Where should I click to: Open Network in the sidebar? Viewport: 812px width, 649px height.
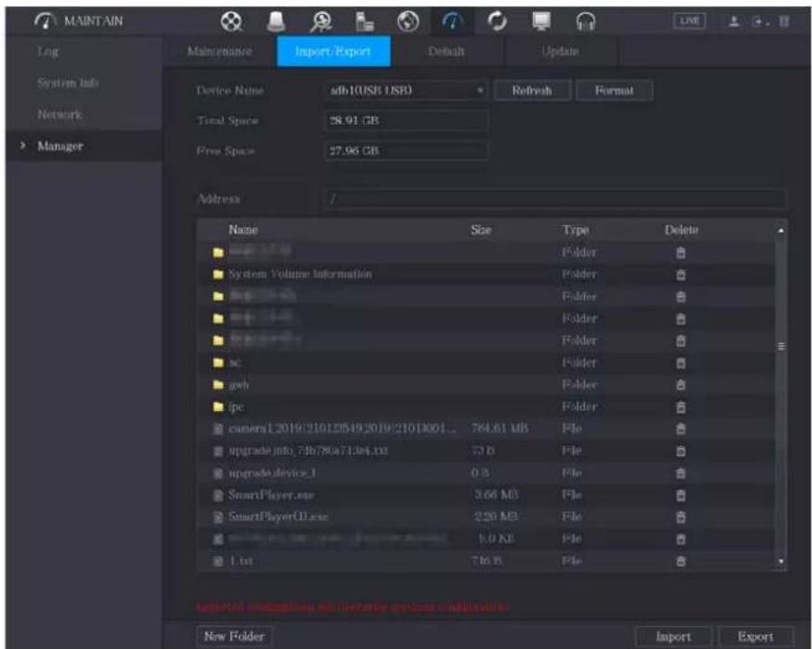tap(60, 114)
